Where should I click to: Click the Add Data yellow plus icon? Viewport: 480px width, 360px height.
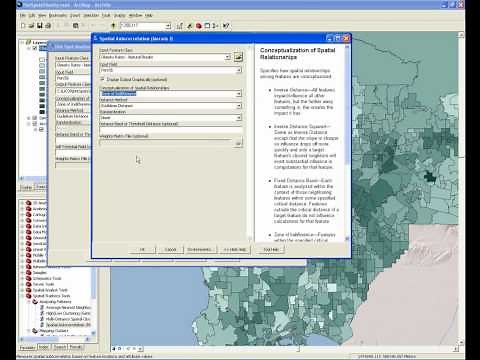coord(113,26)
